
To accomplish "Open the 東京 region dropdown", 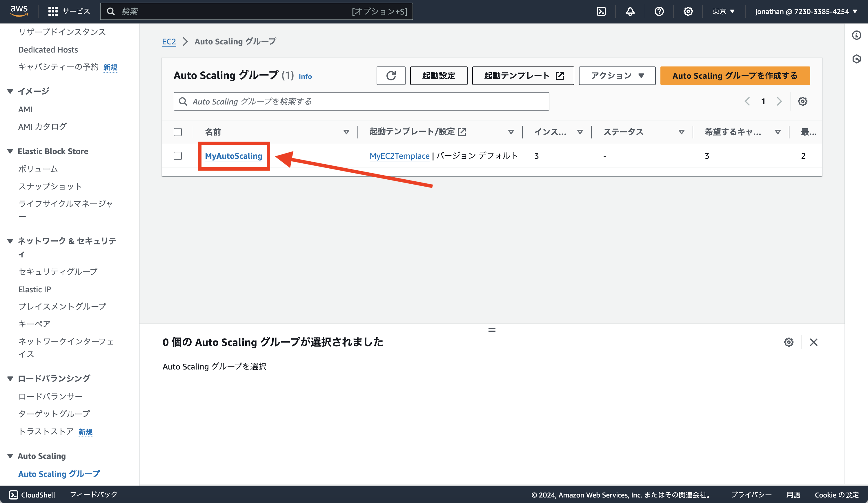I will [x=723, y=11].
